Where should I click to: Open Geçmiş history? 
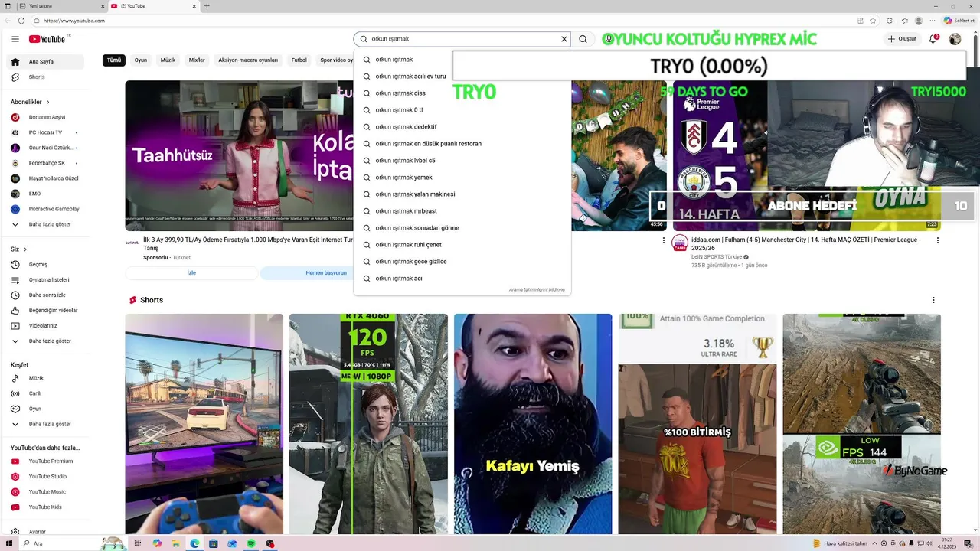46,265
